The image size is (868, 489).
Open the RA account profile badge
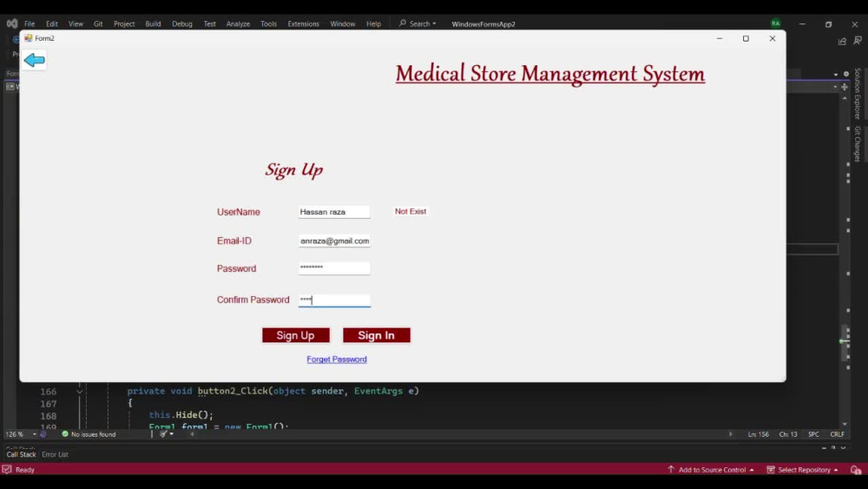(x=775, y=23)
